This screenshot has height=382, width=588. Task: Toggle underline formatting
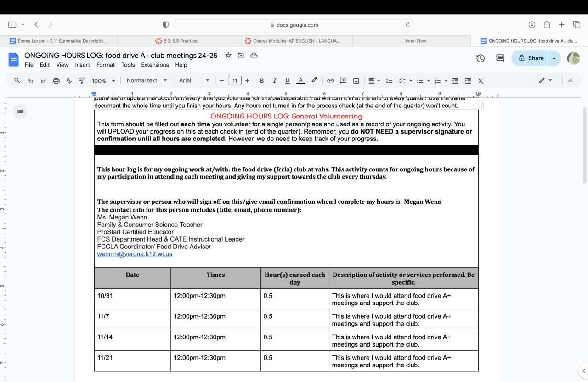tap(288, 81)
